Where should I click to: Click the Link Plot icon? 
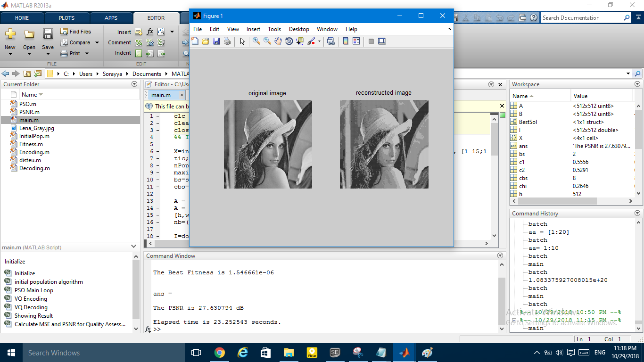coord(331,41)
